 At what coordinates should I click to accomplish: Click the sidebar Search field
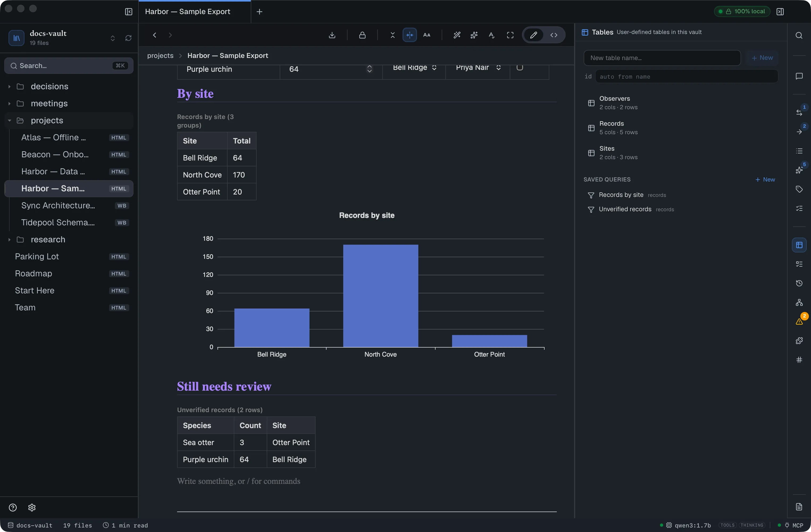(69, 65)
